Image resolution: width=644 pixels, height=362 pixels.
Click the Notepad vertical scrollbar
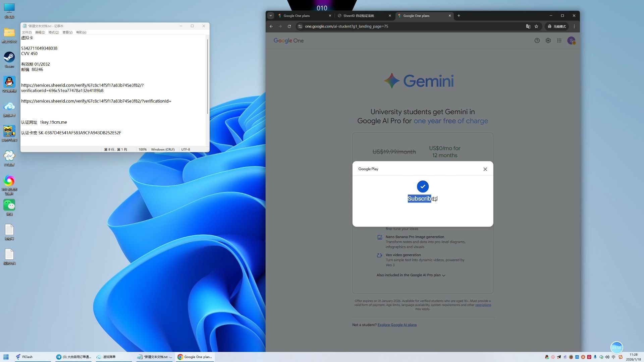208,77
